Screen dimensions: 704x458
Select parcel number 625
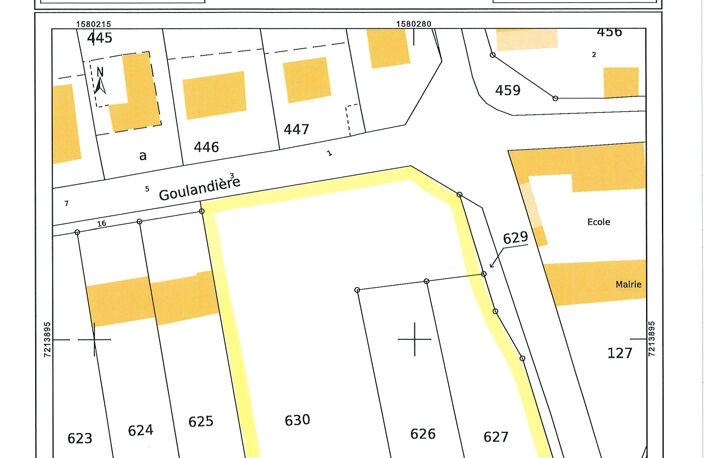coord(201,422)
